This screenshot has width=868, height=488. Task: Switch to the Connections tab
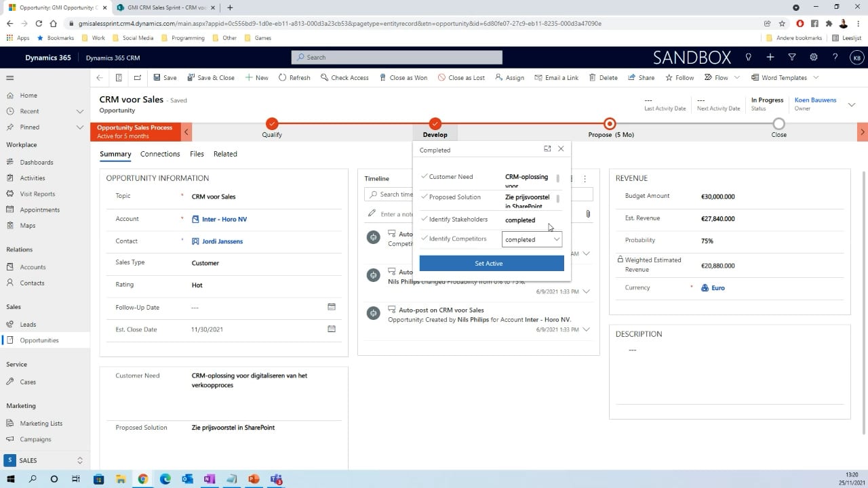tap(160, 154)
